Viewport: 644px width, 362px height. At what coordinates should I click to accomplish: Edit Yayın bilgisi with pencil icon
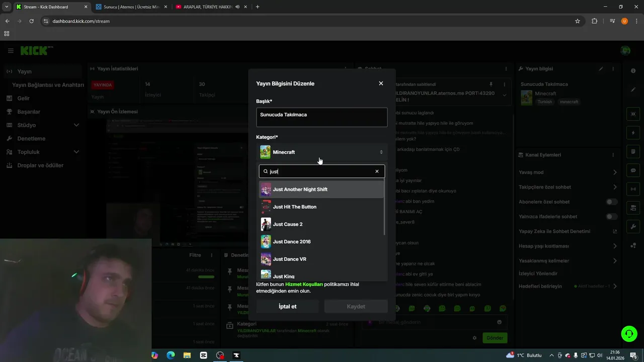click(x=601, y=69)
